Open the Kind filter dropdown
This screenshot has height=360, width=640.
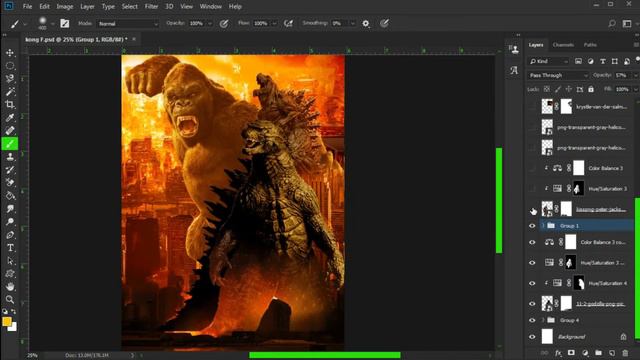tap(549, 61)
